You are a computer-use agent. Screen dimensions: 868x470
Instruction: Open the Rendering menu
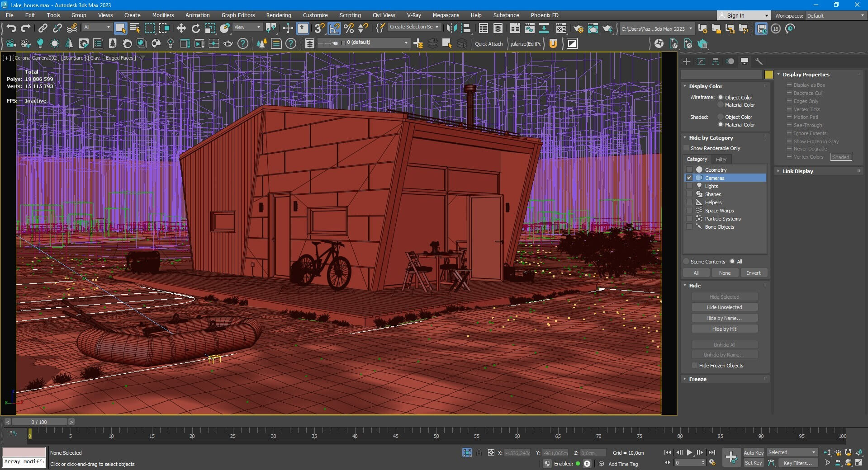click(278, 15)
